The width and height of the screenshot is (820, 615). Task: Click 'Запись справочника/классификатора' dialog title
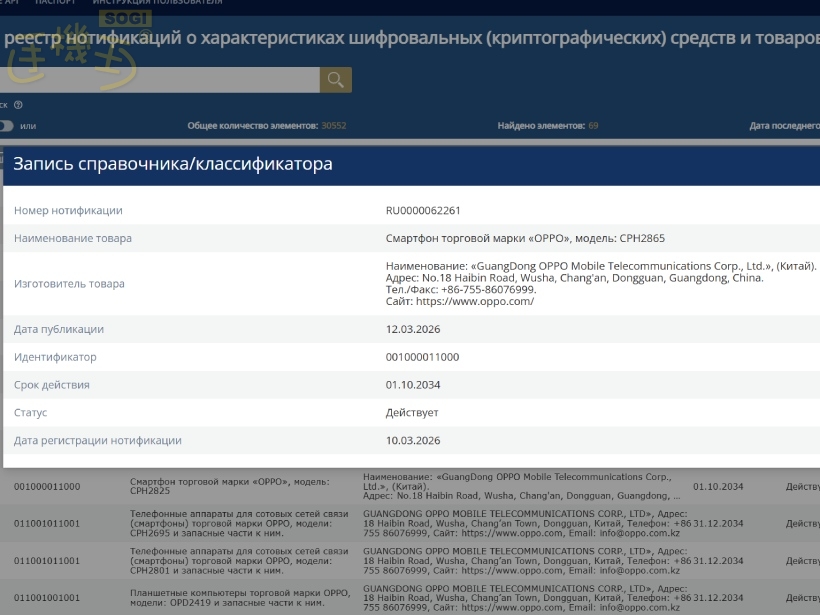click(x=173, y=164)
